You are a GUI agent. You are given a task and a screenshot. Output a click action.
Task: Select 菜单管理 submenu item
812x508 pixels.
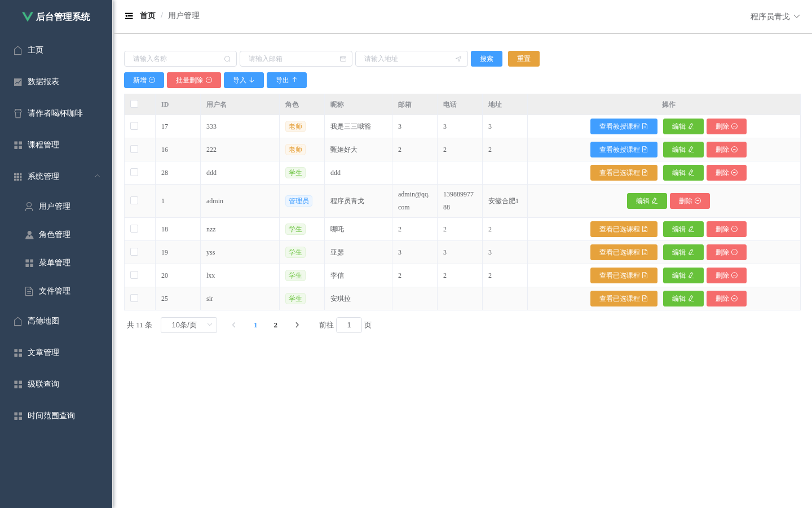[x=56, y=263]
